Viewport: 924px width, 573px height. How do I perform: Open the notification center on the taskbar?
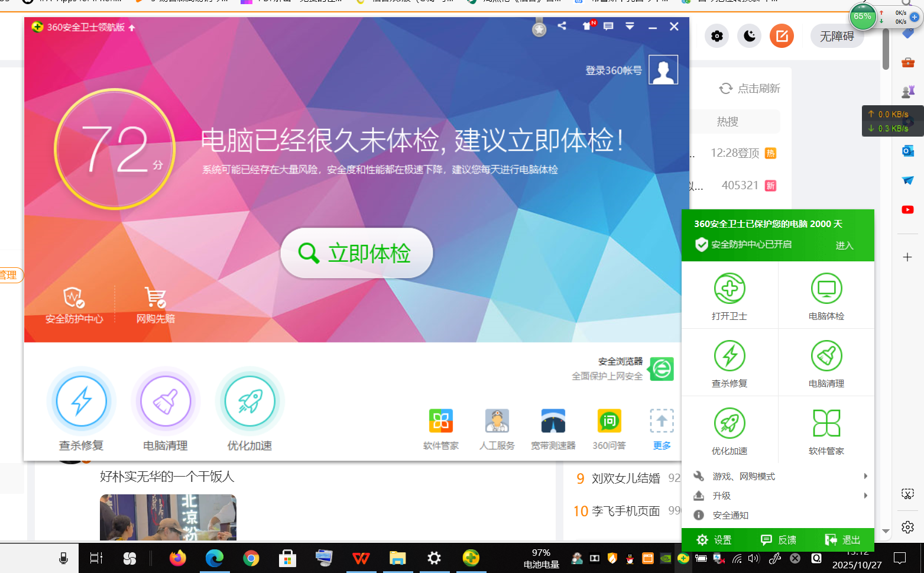click(900, 558)
